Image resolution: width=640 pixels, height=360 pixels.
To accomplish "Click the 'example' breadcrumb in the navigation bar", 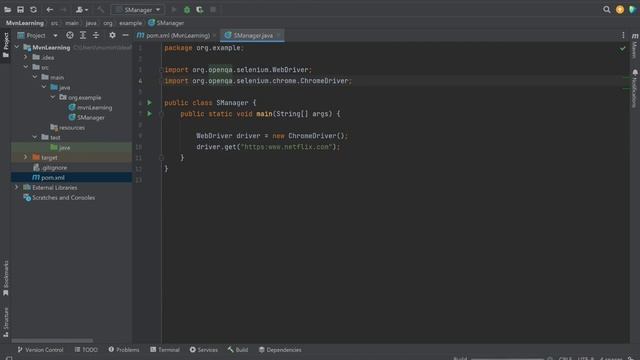I will [x=130, y=23].
